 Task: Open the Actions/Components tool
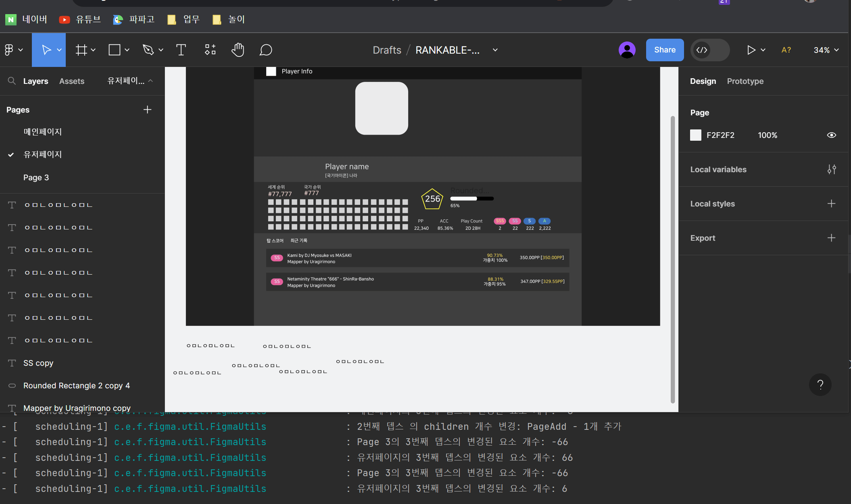pyautogui.click(x=210, y=50)
